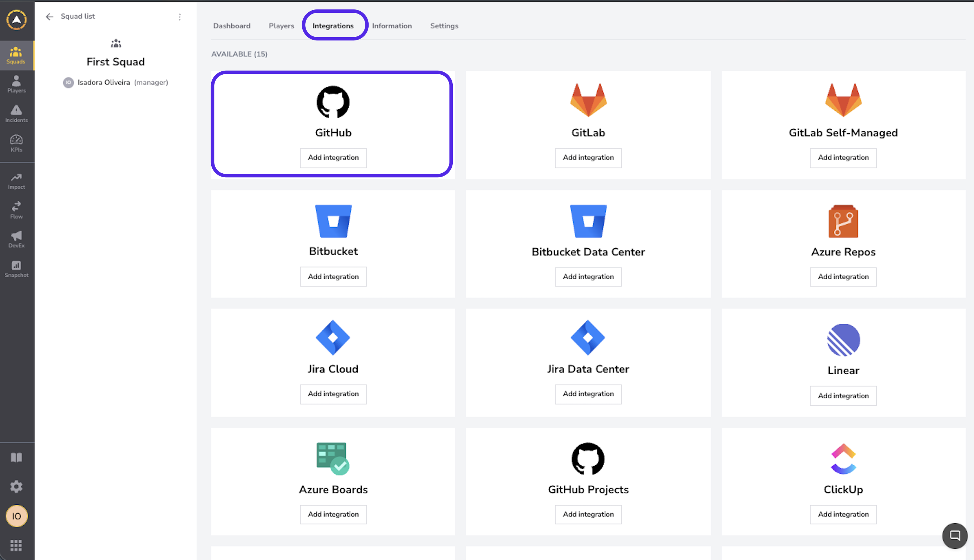The width and height of the screenshot is (974, 560).
Task: Click the Jira Cloud logo
Action: click(x=333, y=337)
